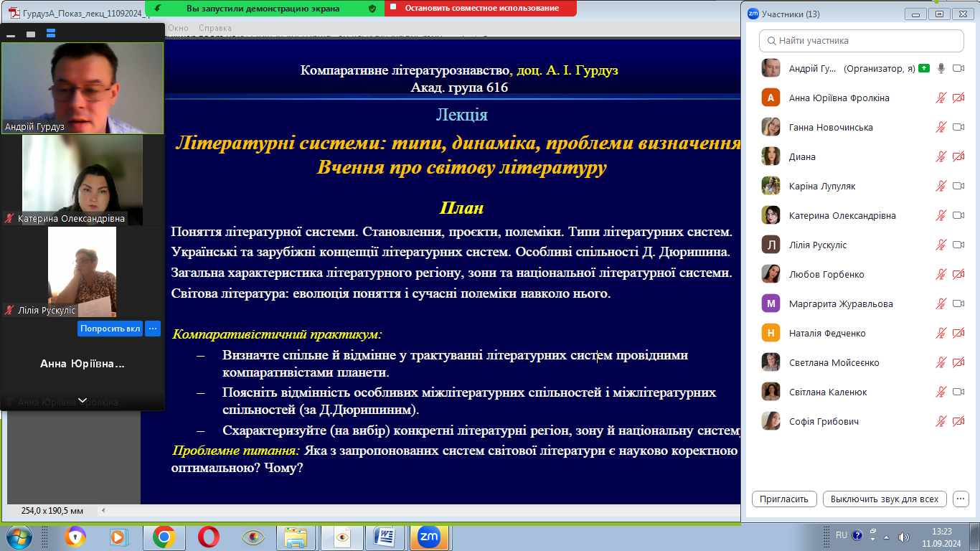
Task: Click the Пригласить button
Action: click(x=784, y=499)
